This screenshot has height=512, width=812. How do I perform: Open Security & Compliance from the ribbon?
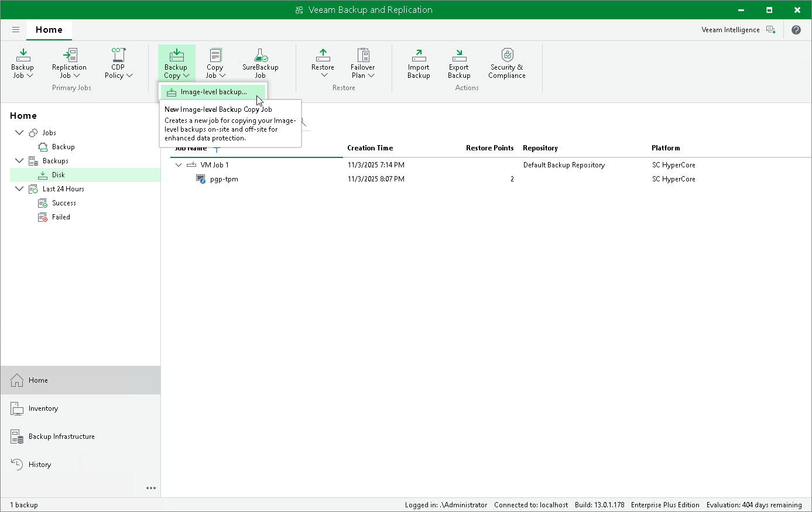point(507,63)
